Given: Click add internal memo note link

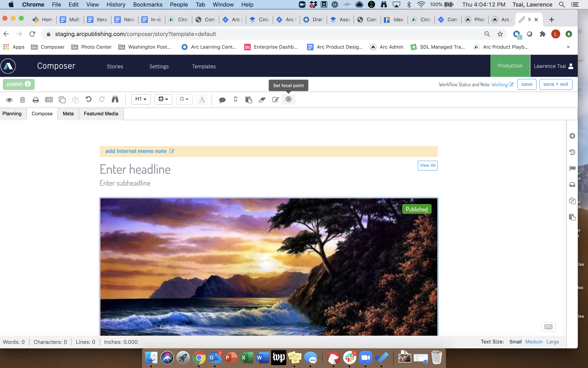Looking at the screenshot, I should point(136,151).
